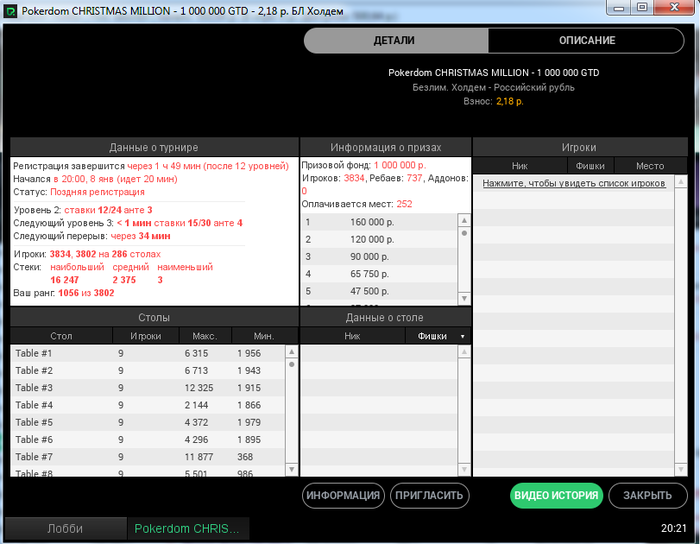
Task: Open ВИДЕО ИСТОРИЯ
Action: pyautogui.click(x=556, y=495)
